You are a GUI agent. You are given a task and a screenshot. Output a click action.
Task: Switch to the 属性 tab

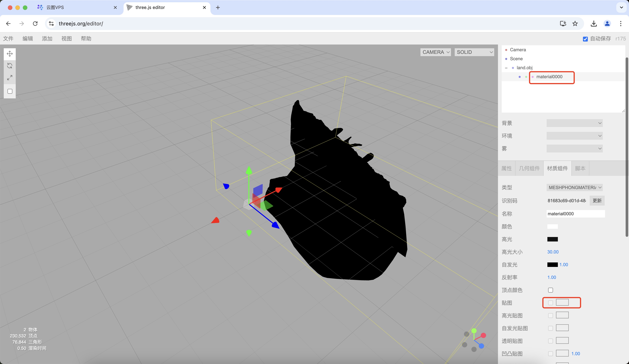tap(506, 168)
